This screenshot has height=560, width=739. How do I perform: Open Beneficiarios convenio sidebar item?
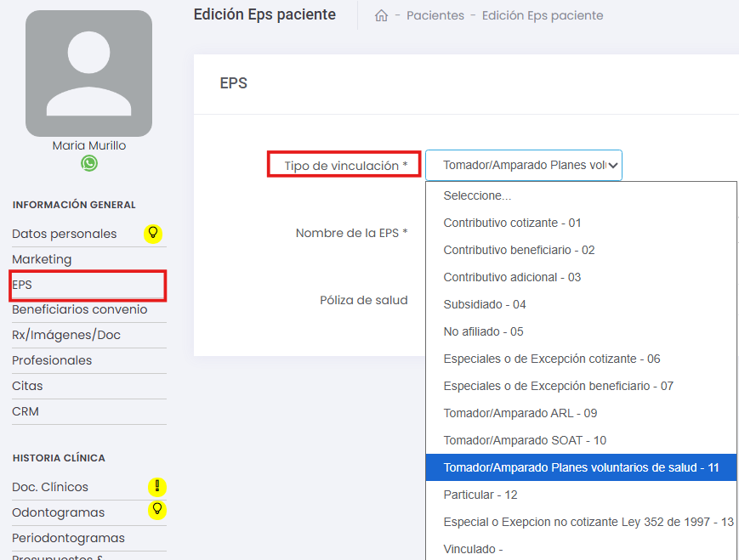(x=79, y=309)
